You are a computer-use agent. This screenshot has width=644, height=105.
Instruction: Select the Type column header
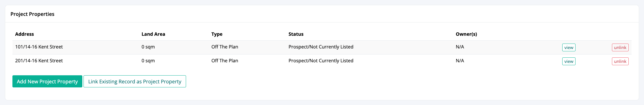pyautogui.click(x=217, y=34)
